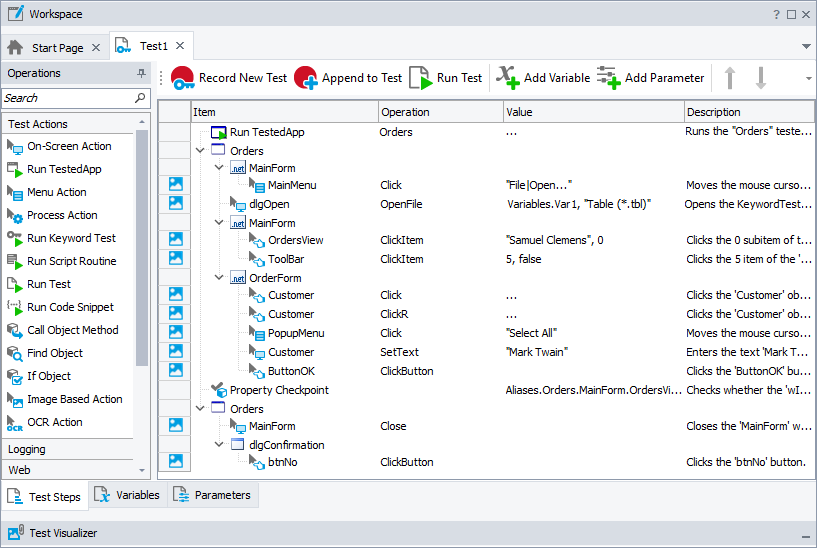Select the Process Action operation
817x548 pixels.
click(52, 215)
